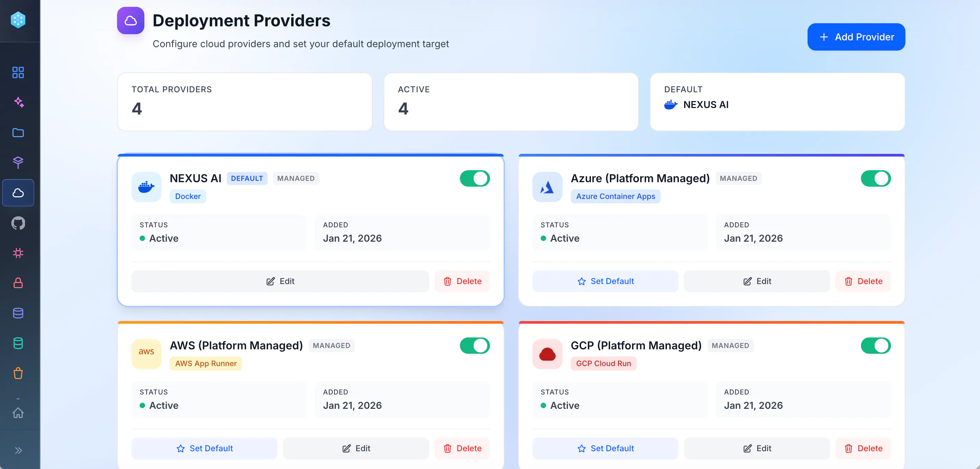
Task: Click the Azure logo tile
Action: pos(547,187)
